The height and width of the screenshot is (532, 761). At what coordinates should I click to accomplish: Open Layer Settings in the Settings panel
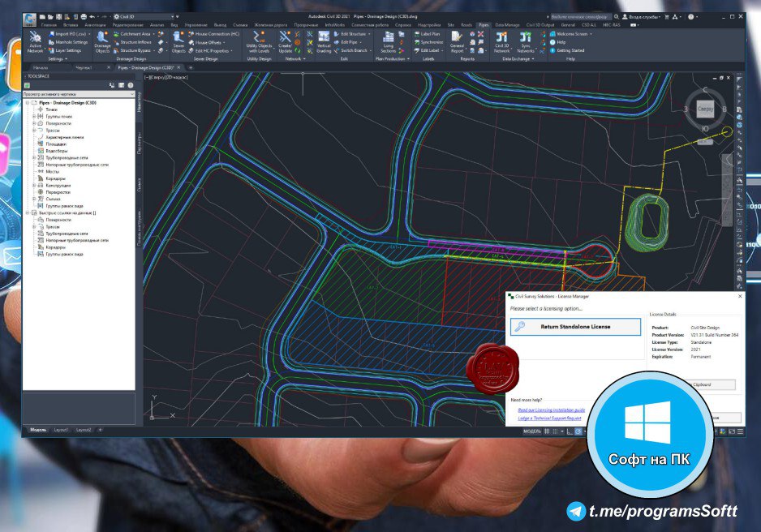click(65, 50)
